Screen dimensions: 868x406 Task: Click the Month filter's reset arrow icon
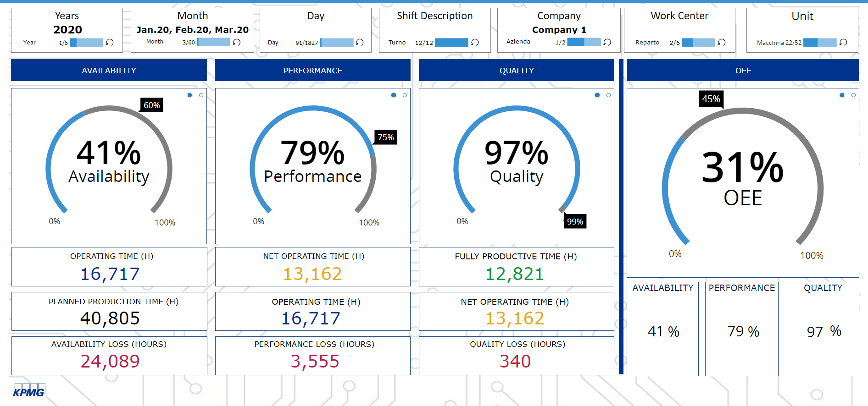[237, 42]
